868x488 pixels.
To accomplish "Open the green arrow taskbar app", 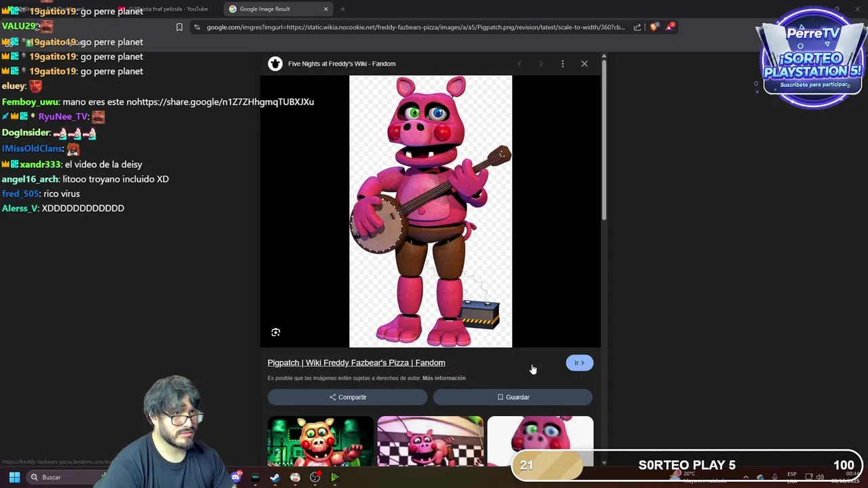I will click(x=334, y=477).
